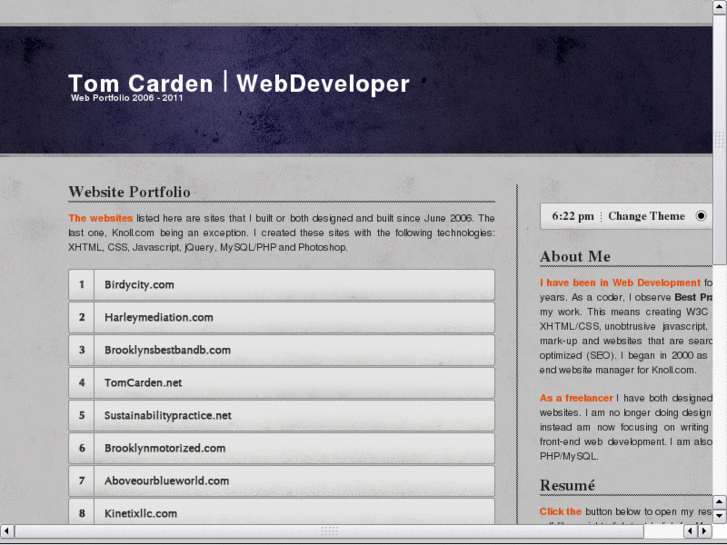Click the lower vertical scrollbar down arrow
This screenshot has width=727, height=545.
(x=720, y=516)
